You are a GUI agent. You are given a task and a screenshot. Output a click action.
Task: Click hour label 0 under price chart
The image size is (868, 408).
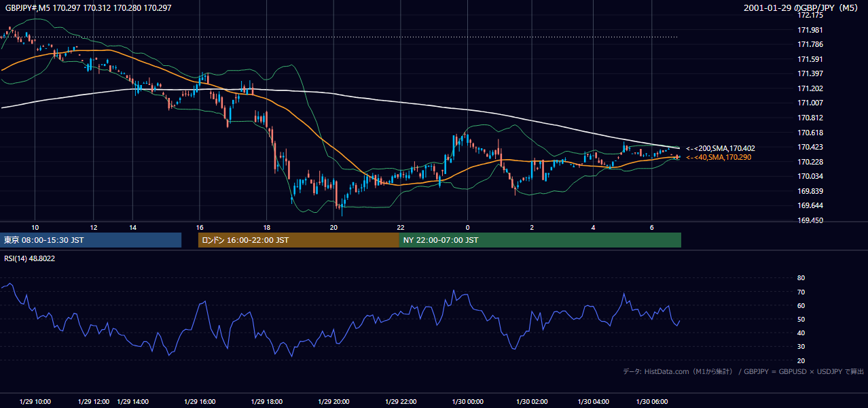(467, 227)
